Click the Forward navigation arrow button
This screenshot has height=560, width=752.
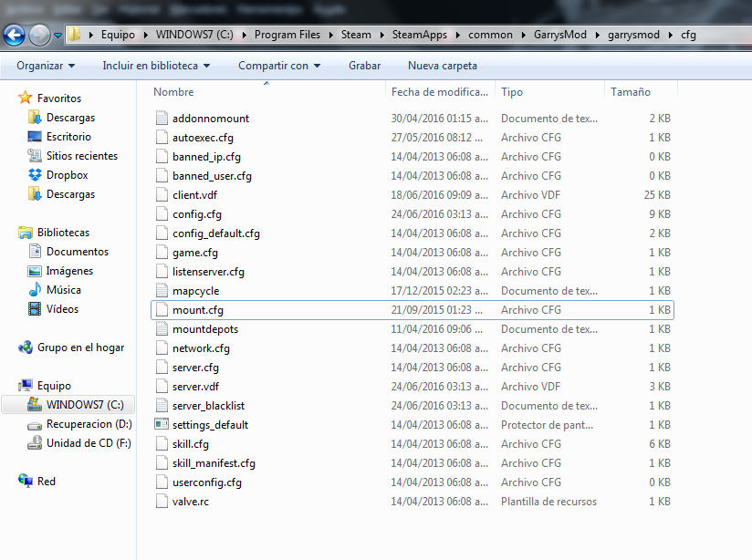(x=39, y=35)
